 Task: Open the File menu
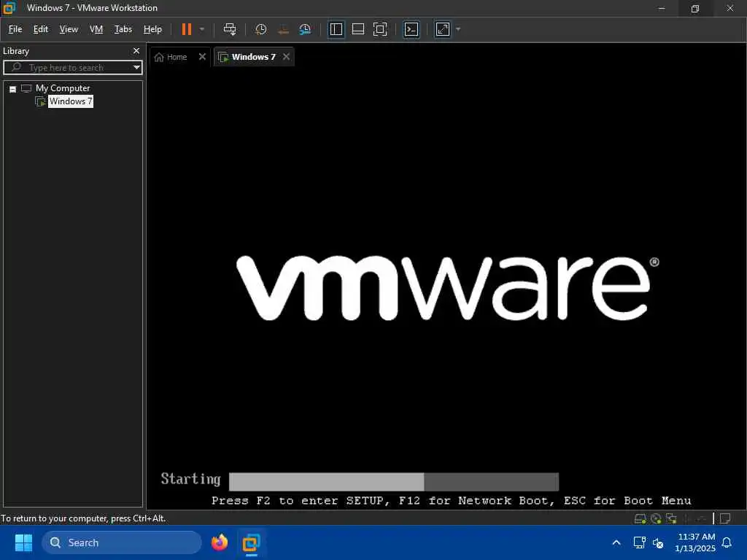click(15, 29)
